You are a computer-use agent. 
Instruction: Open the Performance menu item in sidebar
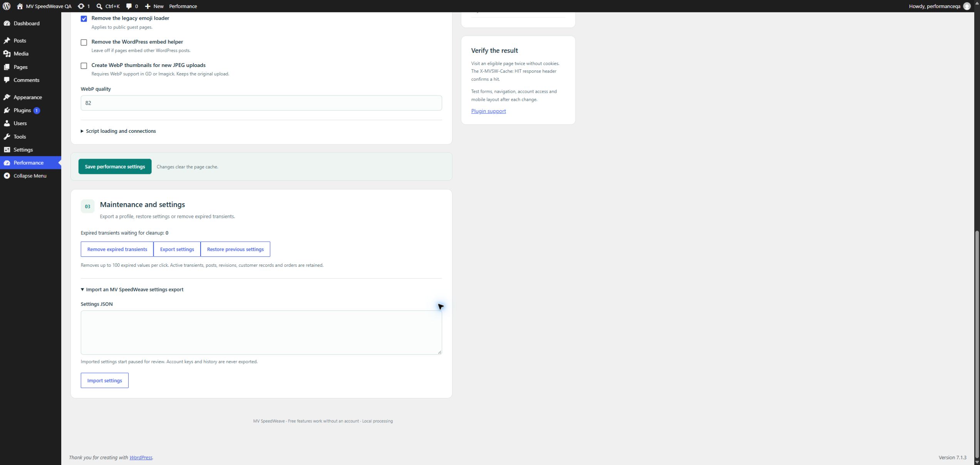pyautogui.click(x=30, y=163)
